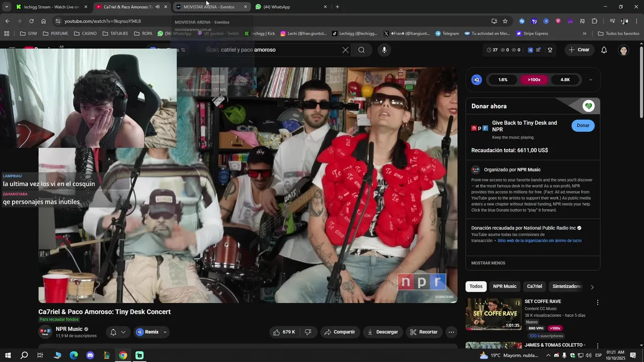Click the NPR Music channel avatar
The height and width of the screenshot is (362, 644).
tap(45, 332)
